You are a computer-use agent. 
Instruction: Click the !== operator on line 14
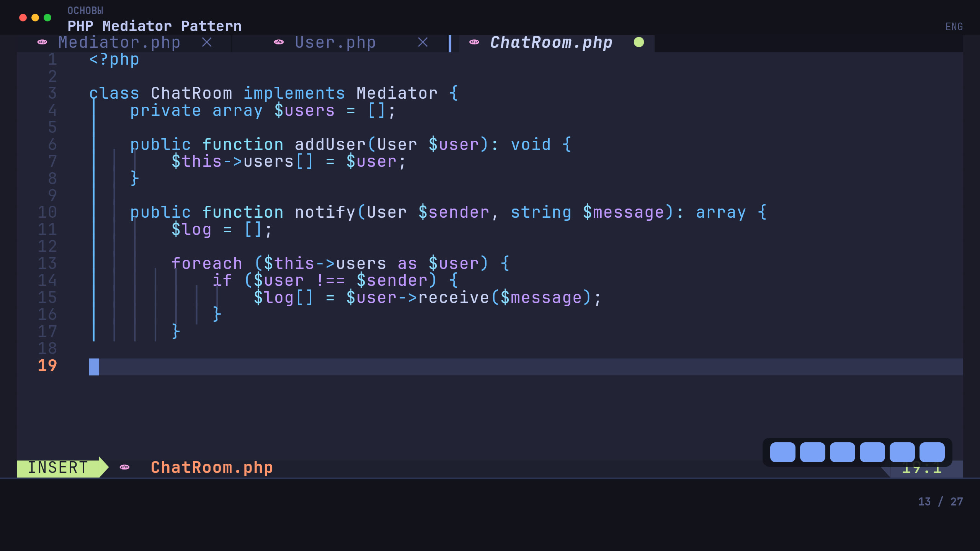[x=330, y=280]
